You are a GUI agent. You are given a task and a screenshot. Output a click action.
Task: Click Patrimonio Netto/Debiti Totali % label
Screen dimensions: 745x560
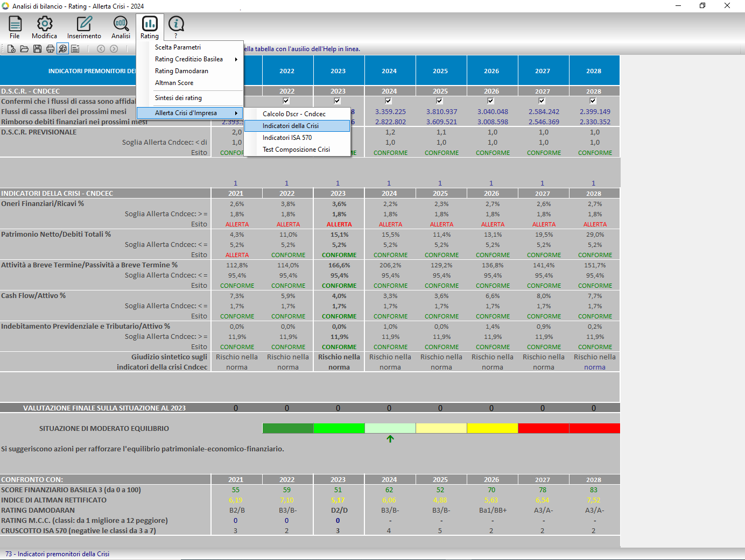[56, 235]
